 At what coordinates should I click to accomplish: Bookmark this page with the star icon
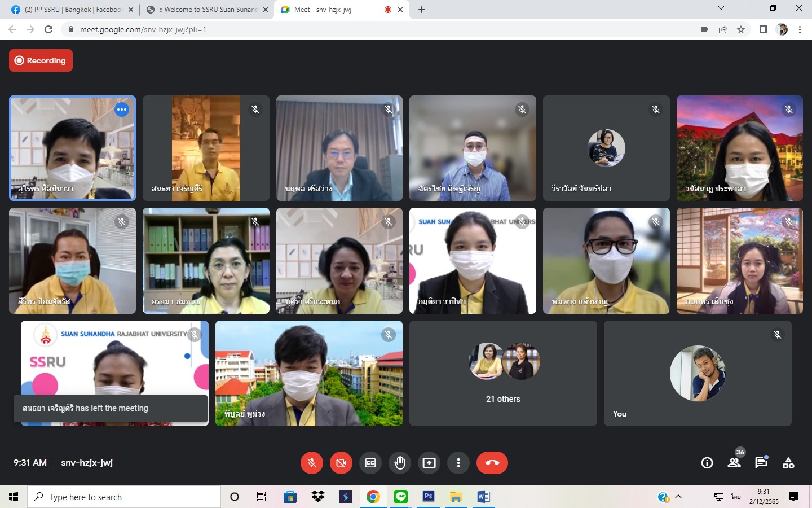741,29
